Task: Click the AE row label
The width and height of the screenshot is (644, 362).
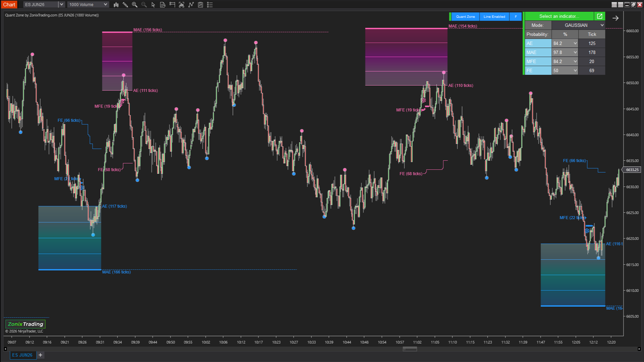Action: pos(538,43)
